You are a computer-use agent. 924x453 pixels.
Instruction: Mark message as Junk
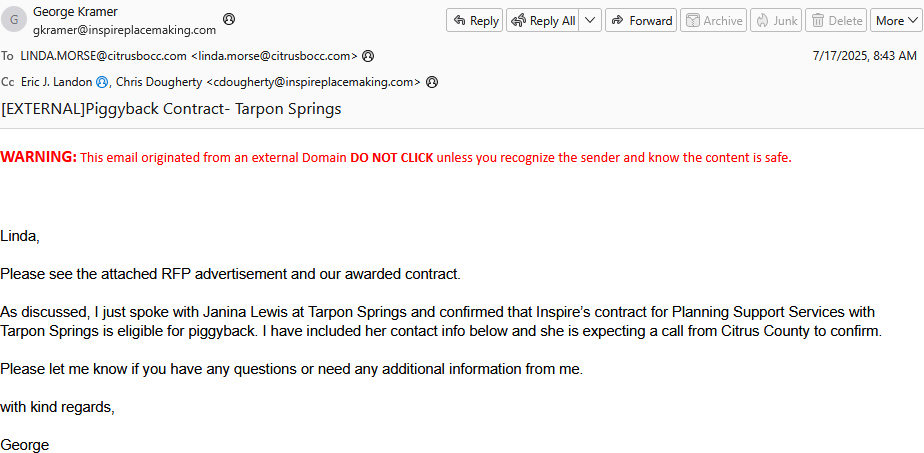[x=776, y=21]
